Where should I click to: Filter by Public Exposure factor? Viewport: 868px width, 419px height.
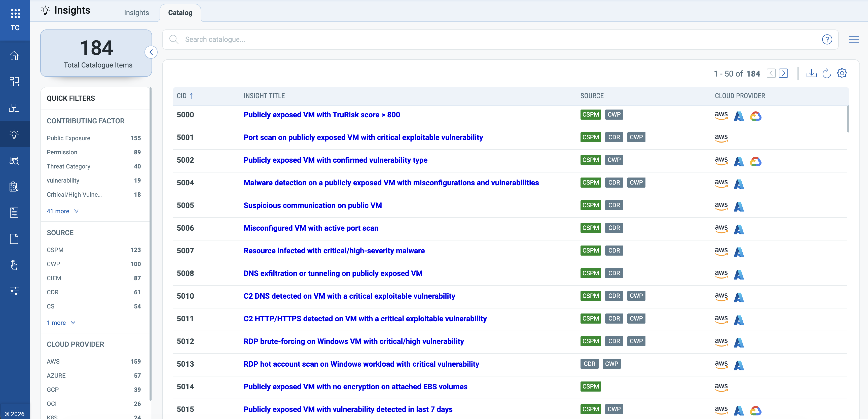(x=94, y=138)
